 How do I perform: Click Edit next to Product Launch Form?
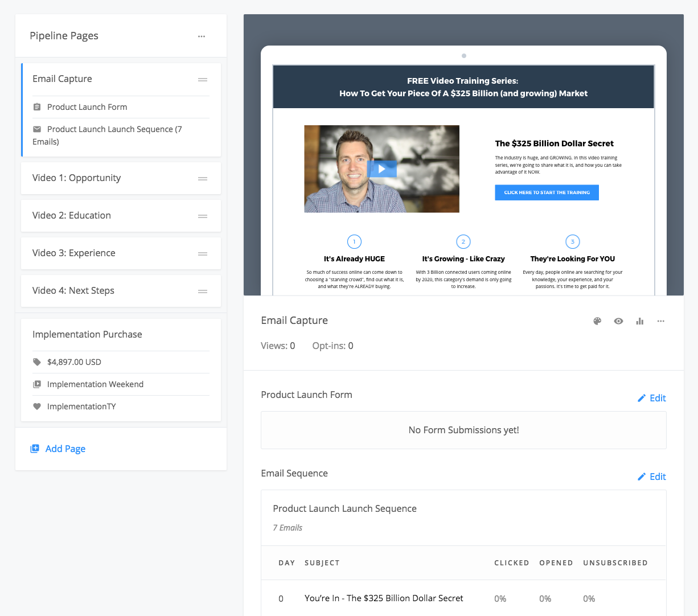pyautogui.click(x=651, y=398)
